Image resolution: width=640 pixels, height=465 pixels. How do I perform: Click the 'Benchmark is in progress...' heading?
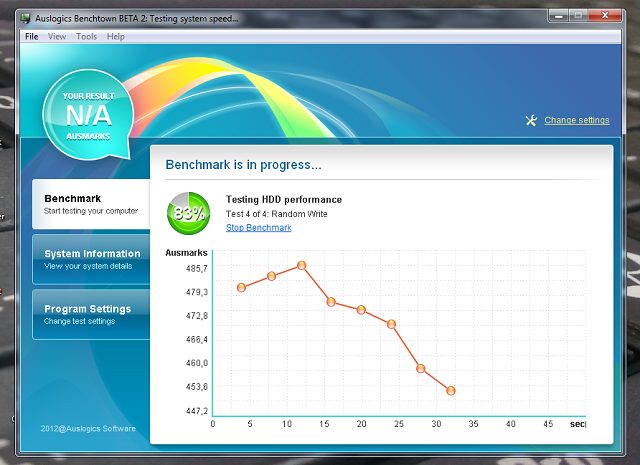pos(244,165)
